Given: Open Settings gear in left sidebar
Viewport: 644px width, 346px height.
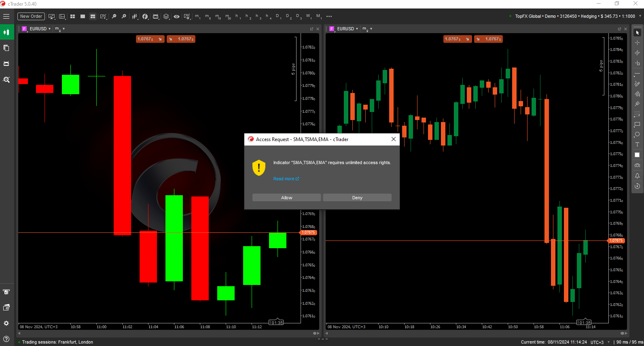Looking at the screenshot, I should tap(6, 323).
